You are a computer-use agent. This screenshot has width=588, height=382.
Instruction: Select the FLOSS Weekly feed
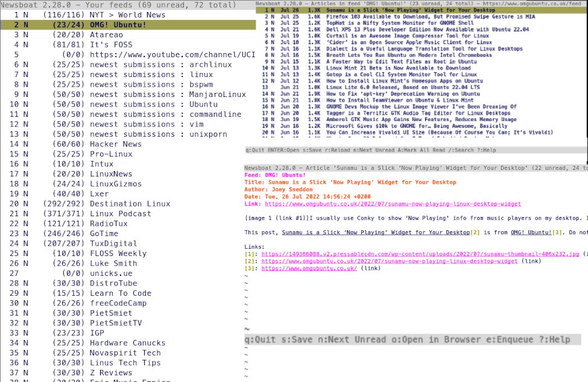118,254
